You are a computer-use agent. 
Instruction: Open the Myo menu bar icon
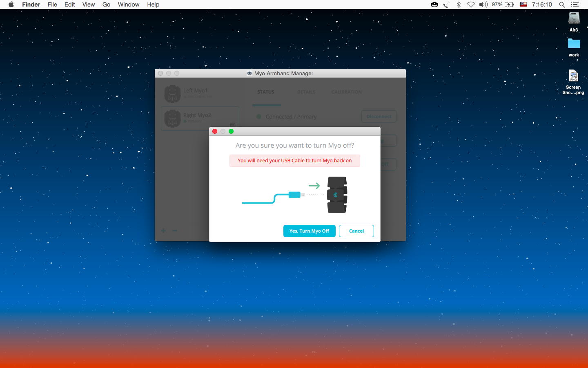(434, 4)
